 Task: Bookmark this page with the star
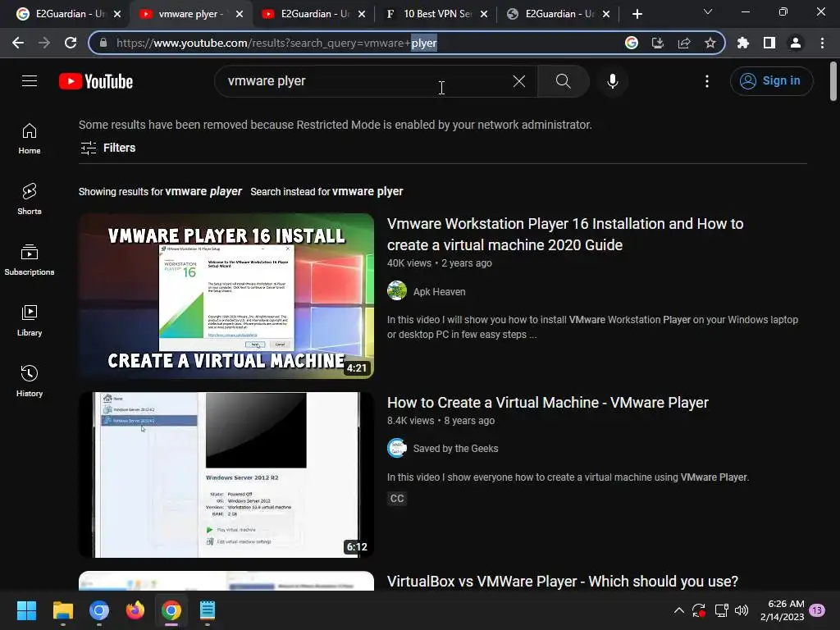(x=710, y=43)
